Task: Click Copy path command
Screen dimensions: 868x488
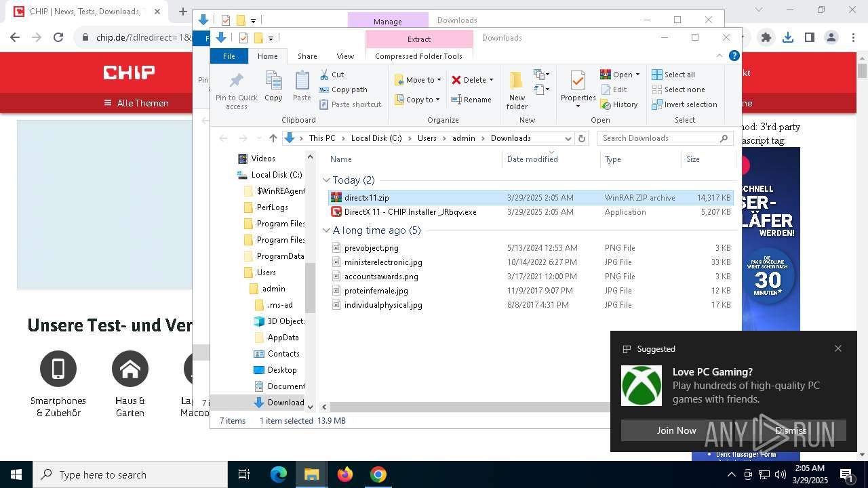Action: click(x=343, y=89)
